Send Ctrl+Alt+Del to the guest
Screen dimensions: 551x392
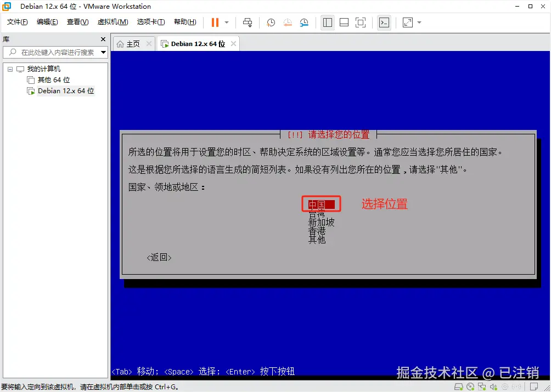click(248, 22)
